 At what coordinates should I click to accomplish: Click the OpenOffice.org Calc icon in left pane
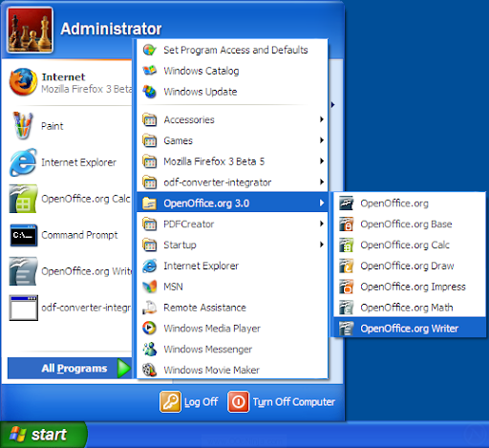click(x=23, y=199)
